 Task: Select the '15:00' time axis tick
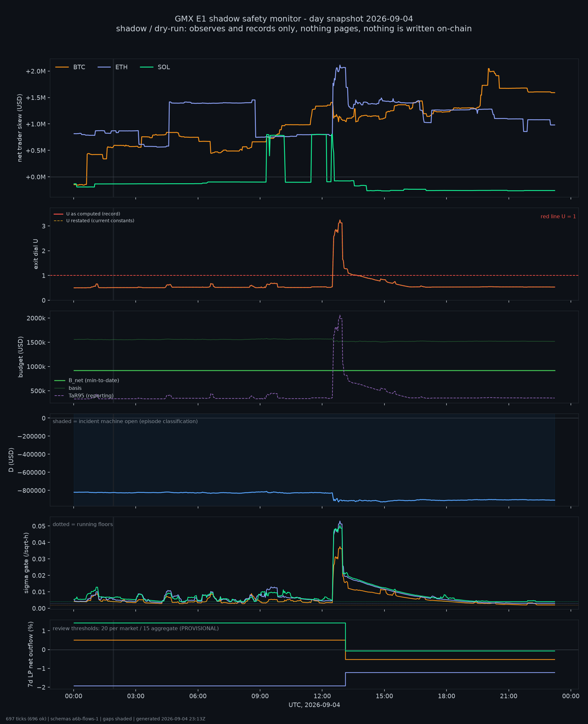384,696
